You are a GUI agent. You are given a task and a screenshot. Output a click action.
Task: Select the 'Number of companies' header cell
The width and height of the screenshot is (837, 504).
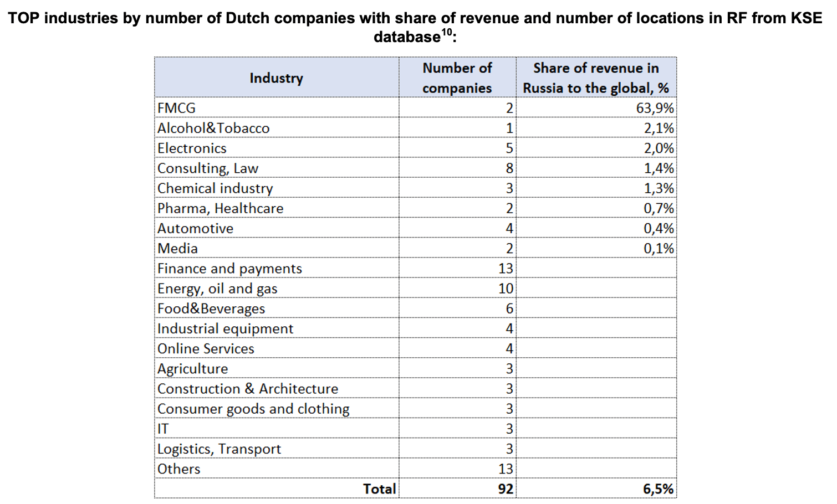(x=457, y=78)
